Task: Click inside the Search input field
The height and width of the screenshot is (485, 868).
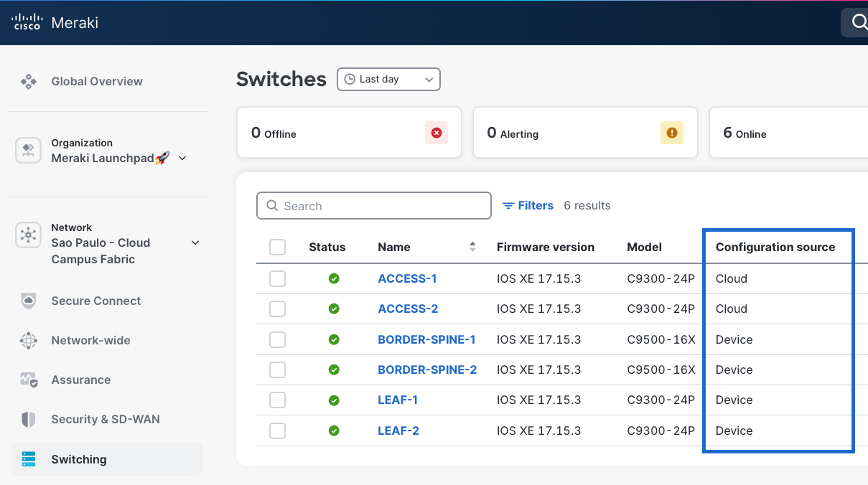Action: pos(373,205)
